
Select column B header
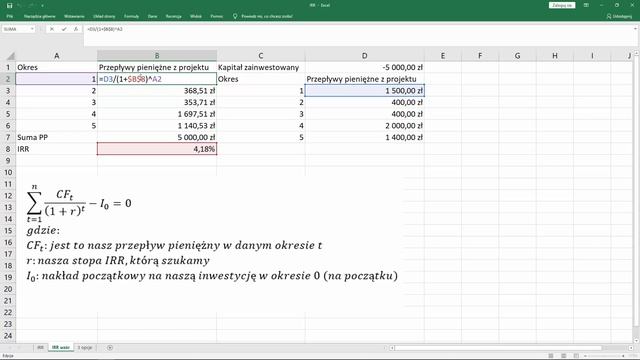coord(157,56)
